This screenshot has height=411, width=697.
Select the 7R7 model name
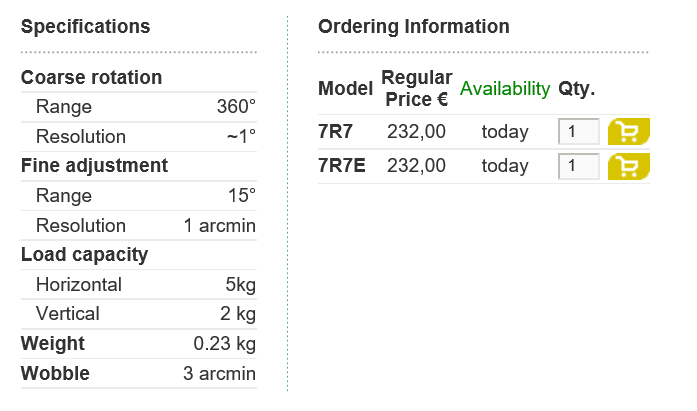point(335,132)
